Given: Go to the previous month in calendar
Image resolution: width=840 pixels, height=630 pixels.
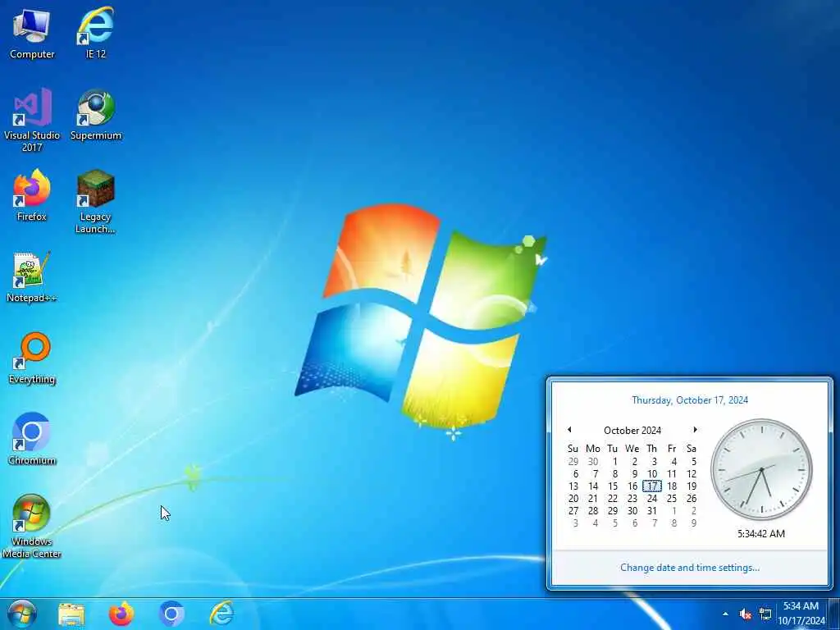Looking at the screenshot, I should (x=569, y=430).
